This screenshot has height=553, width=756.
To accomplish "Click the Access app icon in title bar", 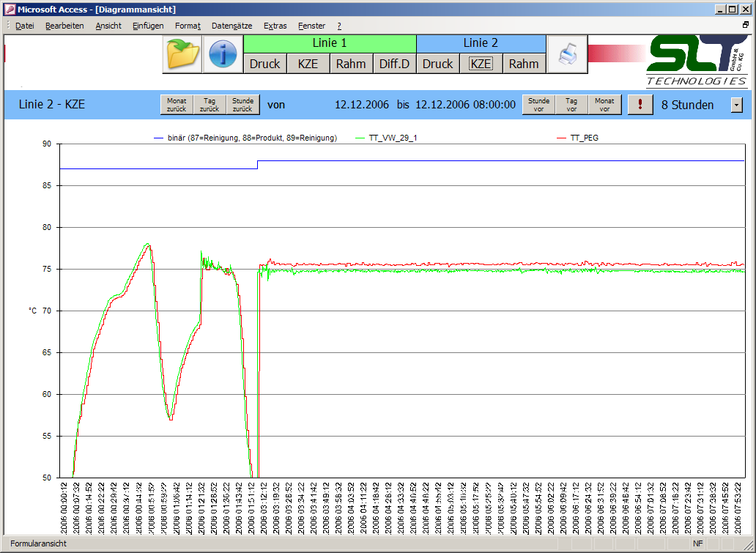I will click(x=9, y=10).
